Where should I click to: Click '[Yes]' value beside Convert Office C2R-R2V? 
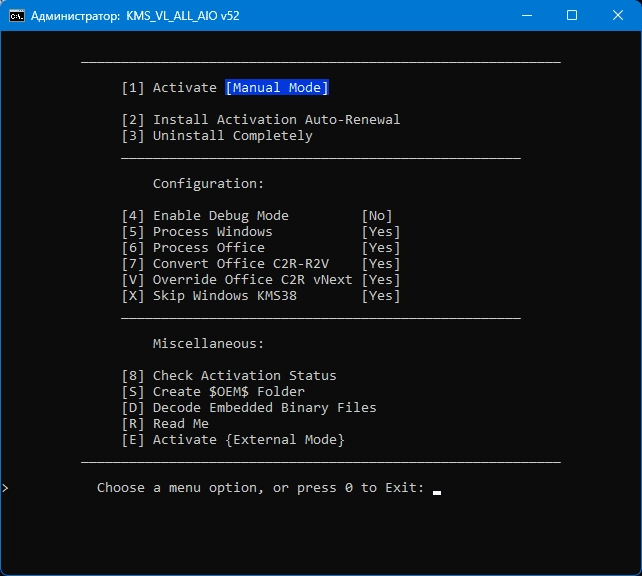(x=381, y=263)
